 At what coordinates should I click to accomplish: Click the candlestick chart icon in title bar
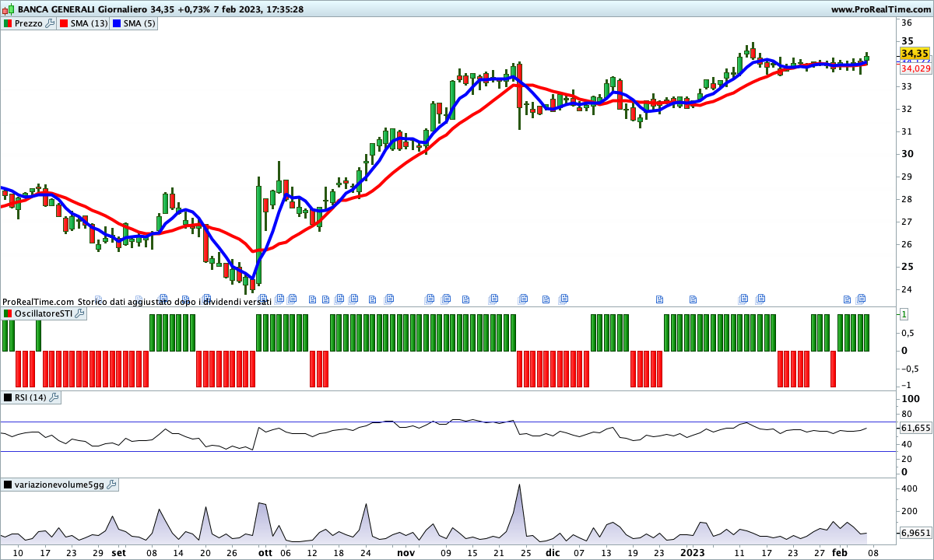[x=8, y=9]
